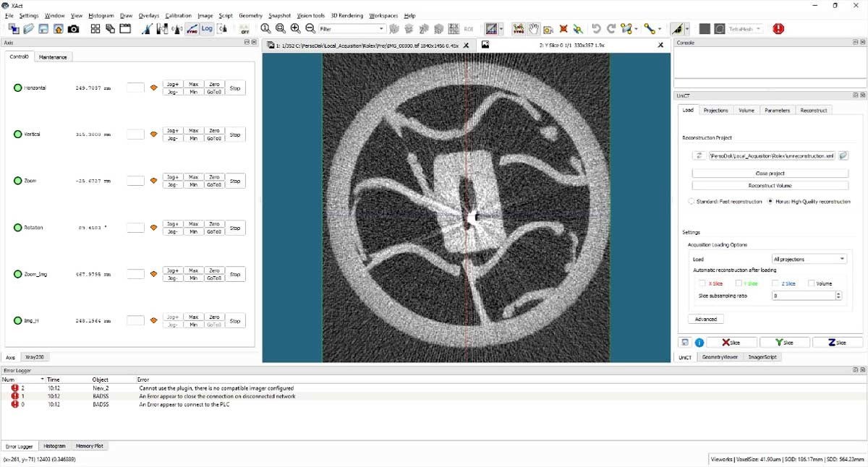Open the GeometryViewer tab
868x467 pixels.
click(720, 357)
